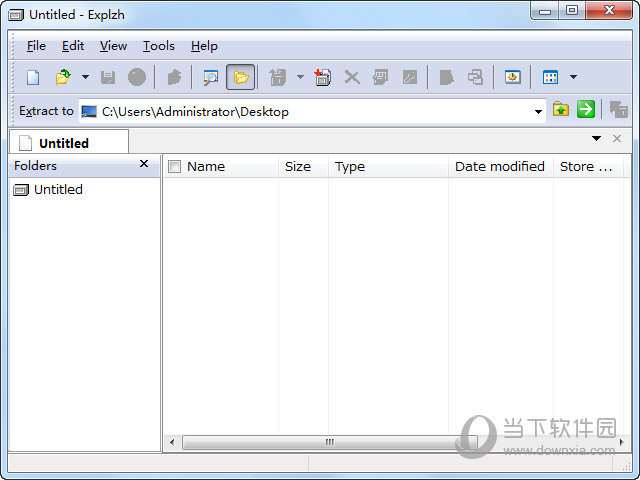Click the green arrow extract go button

[x=586, y=109]
